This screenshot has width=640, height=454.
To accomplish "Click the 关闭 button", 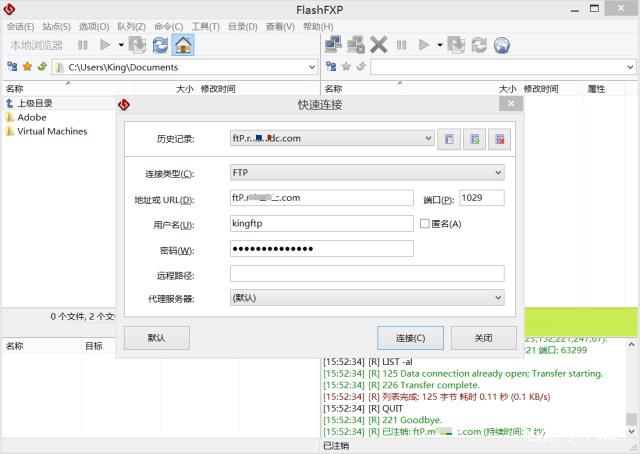I will coord(484,338).
